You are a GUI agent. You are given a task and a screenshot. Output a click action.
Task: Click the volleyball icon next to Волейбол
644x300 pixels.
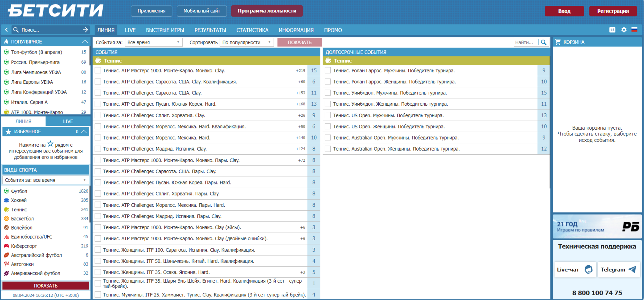[6, 228]
